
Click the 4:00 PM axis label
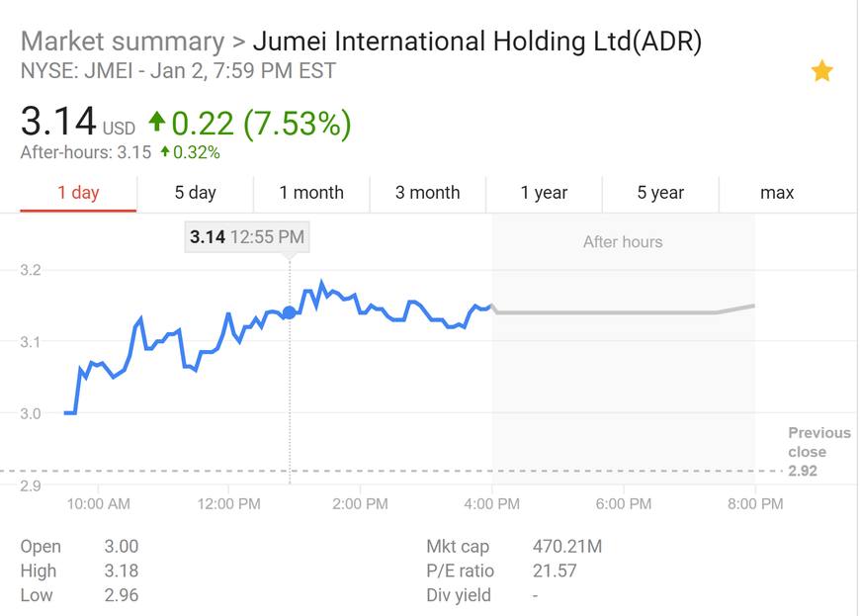point(492,504)
